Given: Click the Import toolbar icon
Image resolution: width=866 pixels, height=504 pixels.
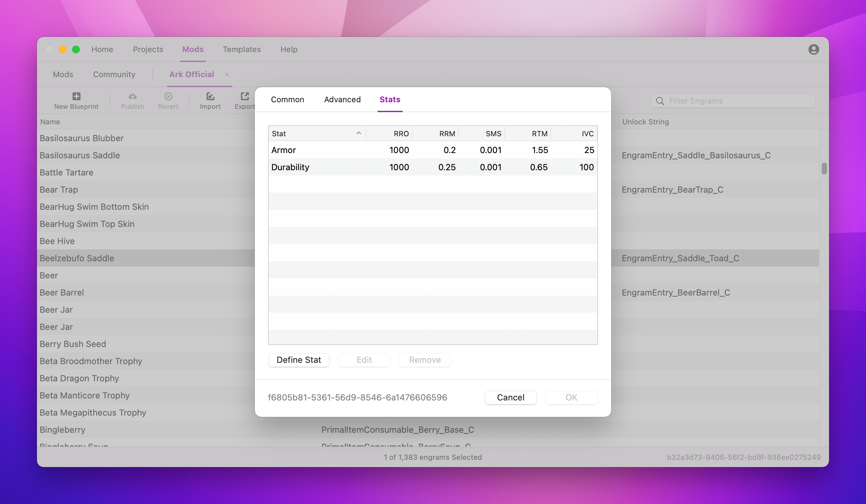Looking at the screenshot, I should pos(210,96).
